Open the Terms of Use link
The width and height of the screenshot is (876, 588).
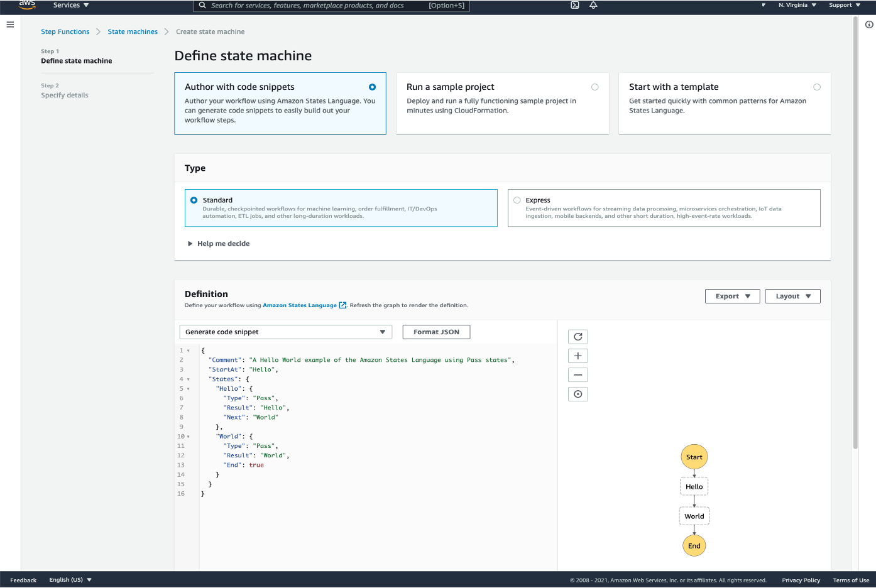[x=851, y=580]
